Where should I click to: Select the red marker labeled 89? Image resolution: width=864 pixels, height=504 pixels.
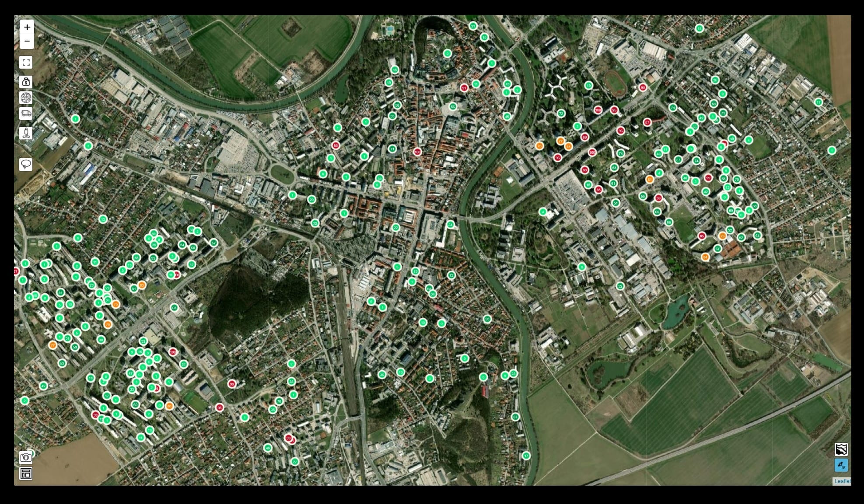(x=584, y=137)
